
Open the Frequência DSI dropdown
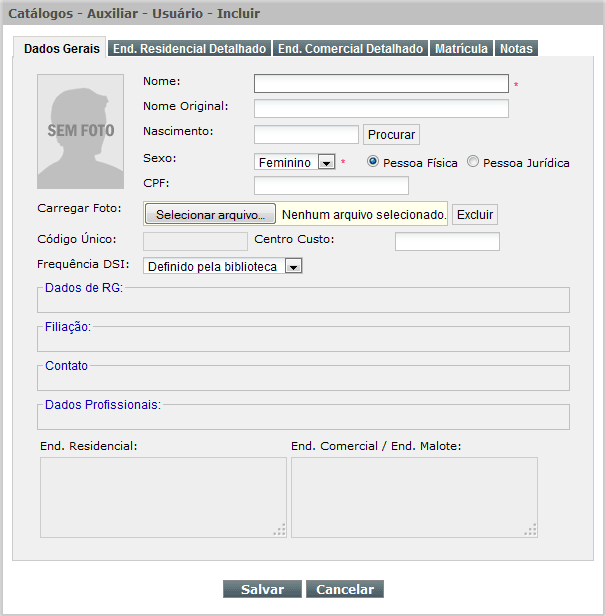(x=223, y=267)
